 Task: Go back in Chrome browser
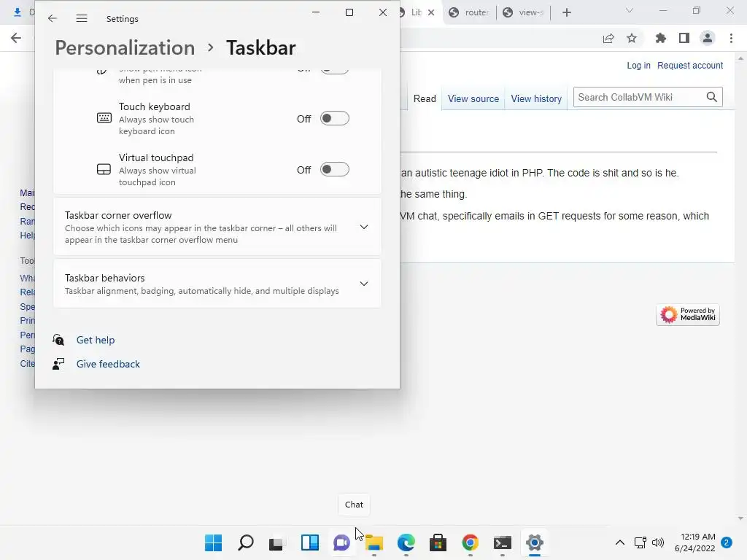click(x=16, y=38)
